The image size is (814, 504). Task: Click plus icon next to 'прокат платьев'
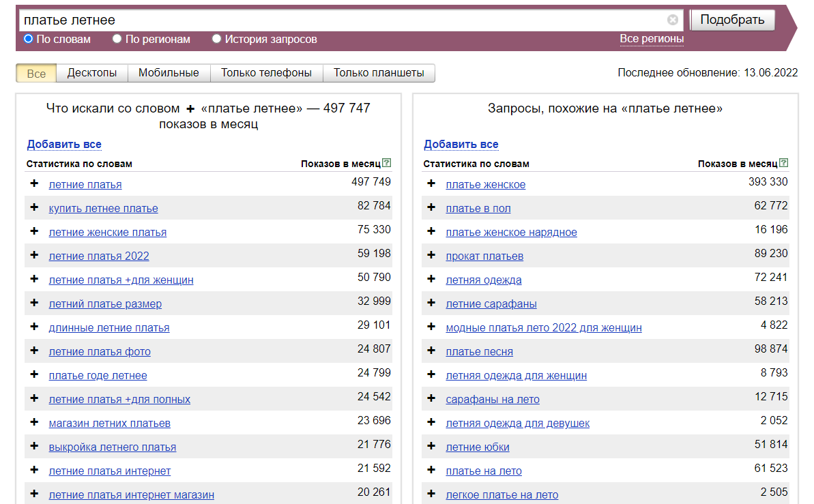[x=431, y=255]
